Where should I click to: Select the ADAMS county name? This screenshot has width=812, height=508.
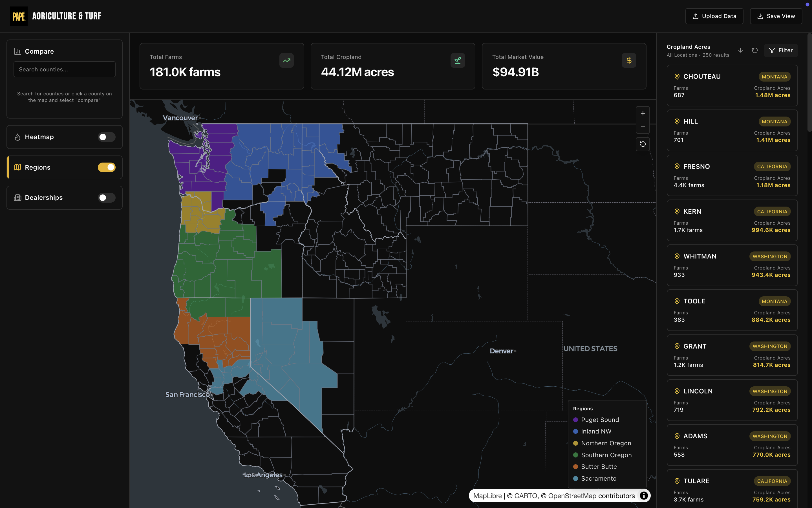point(695,436)
